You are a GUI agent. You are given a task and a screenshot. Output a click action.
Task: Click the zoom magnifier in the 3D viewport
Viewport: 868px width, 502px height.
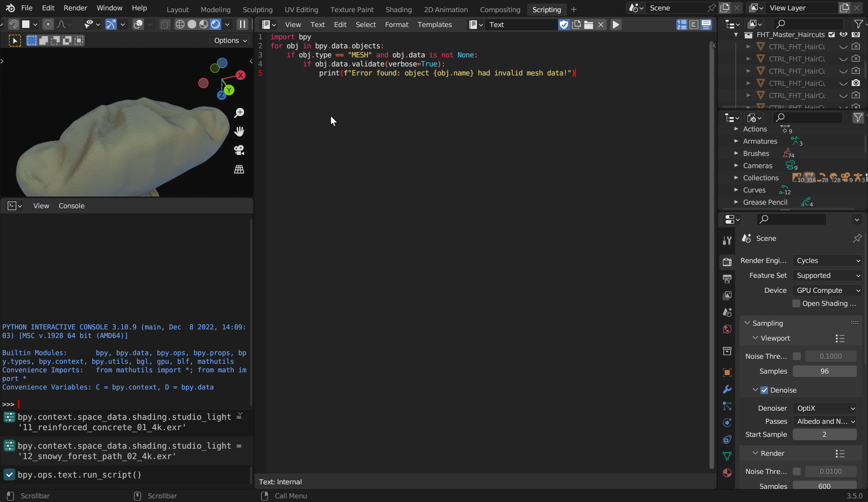239,113
